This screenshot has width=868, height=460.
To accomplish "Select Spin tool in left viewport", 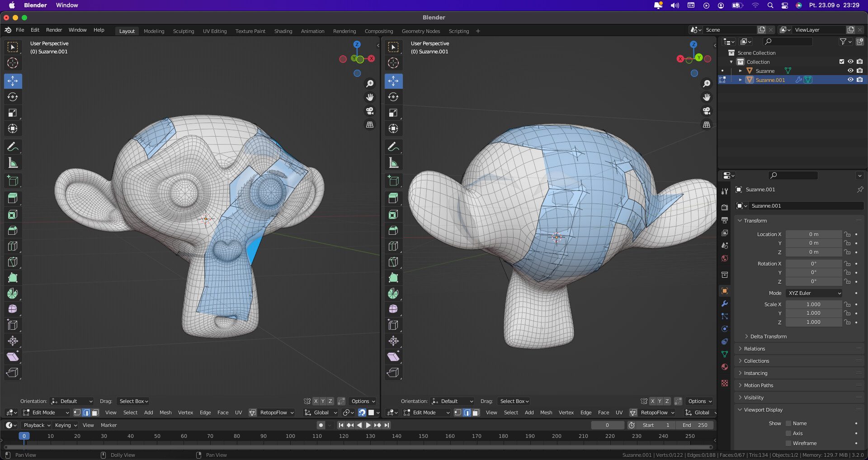I will [x=13, y=294].
